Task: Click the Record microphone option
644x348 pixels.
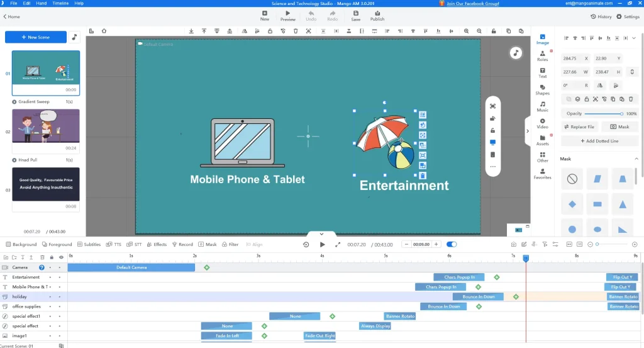Action: pos(182,244)
